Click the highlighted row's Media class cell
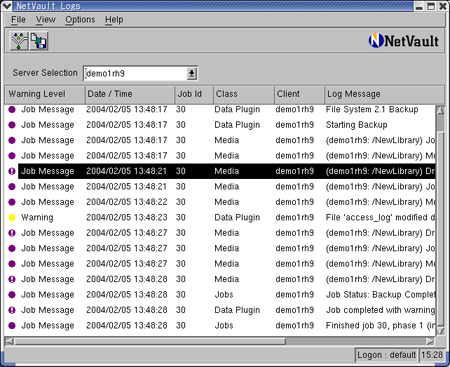Image resolution: width=450 pixels, height=367 pixels. 227,171
